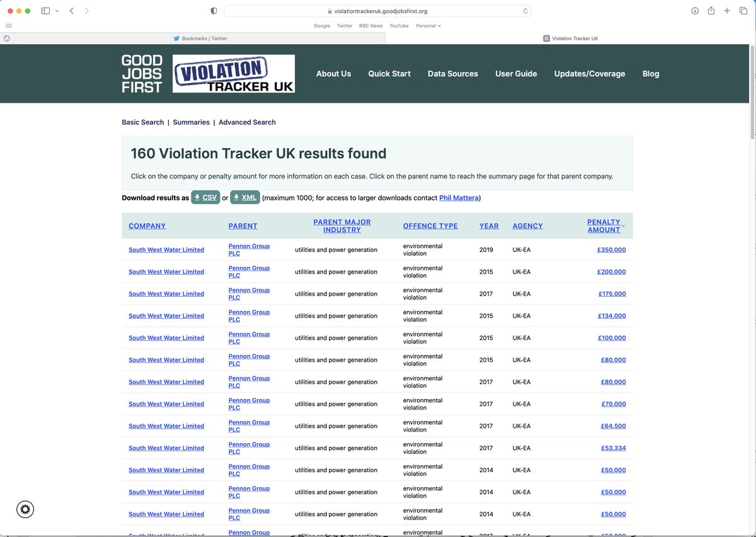Screen dimensions: 756x537
Task: Download results as CSV
Action: [205, 197]
